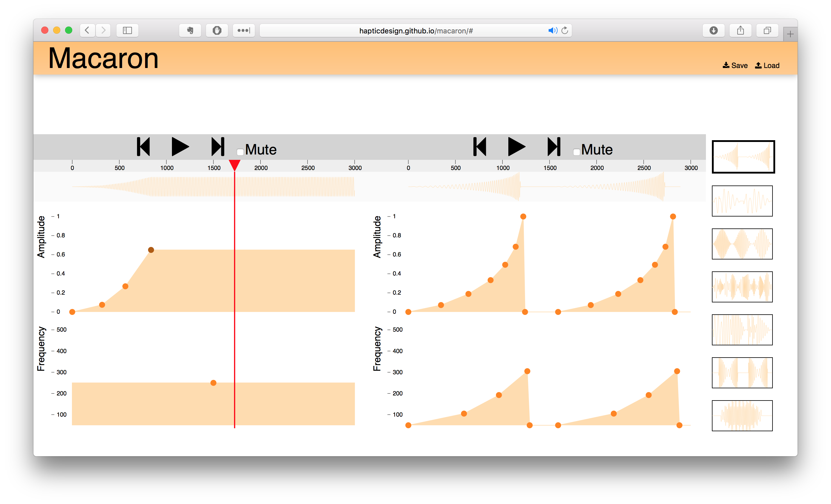Play the left editor waveform
This screenshot has height=504, width=831.
pos(180,146)
